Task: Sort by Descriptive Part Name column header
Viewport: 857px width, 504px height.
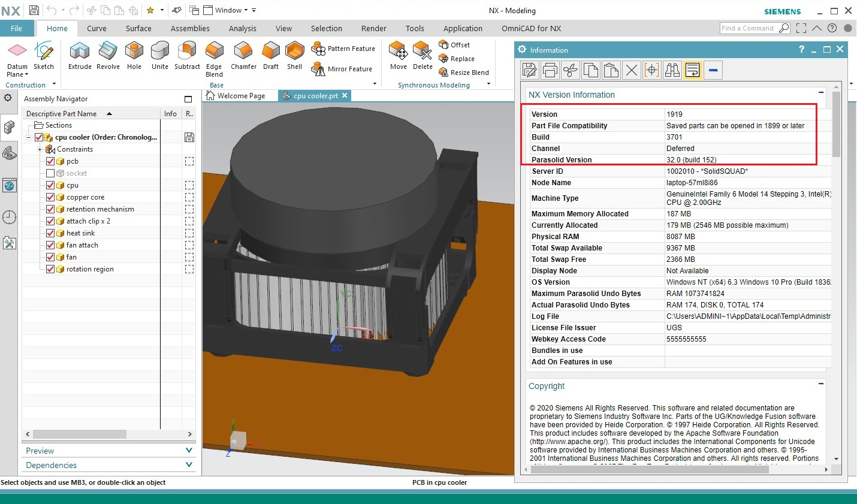Action: (91, 113)
